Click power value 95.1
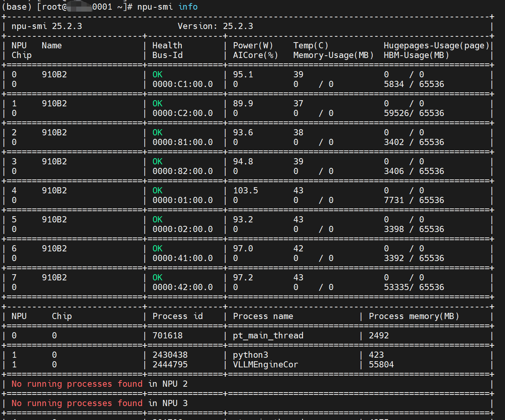 243,75
